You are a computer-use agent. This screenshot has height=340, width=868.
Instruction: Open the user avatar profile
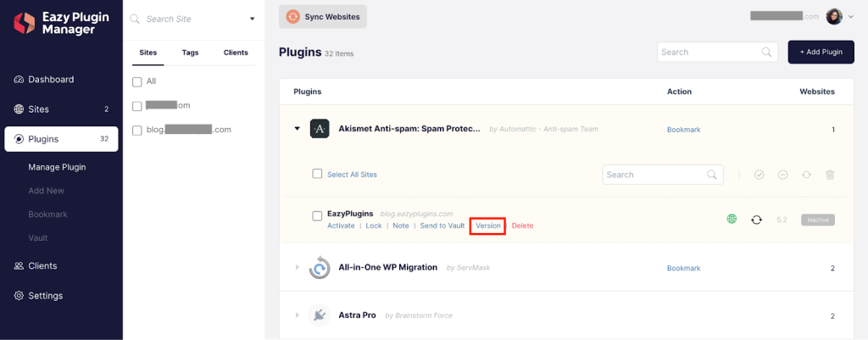(834, 17)
